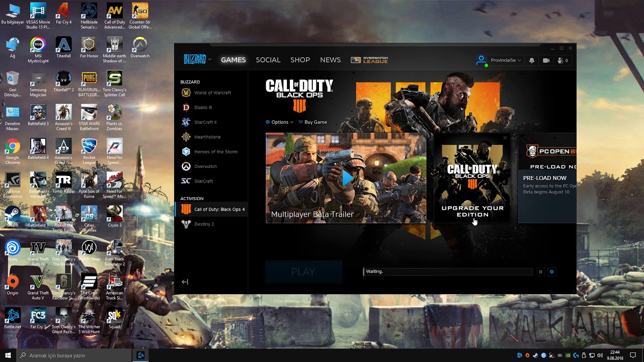
Task: Open the friends list icon
Action: (562, 60)
